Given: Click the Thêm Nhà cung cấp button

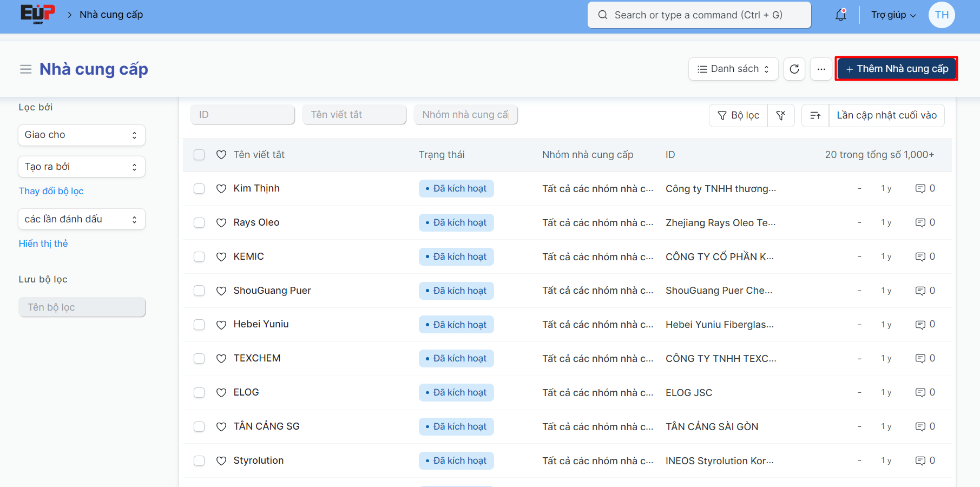Looking at the screenshot, I should (896, 69).
